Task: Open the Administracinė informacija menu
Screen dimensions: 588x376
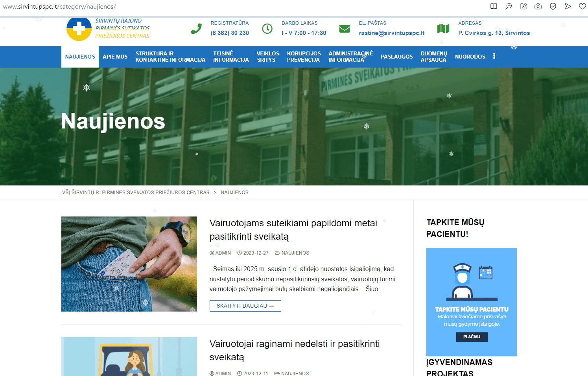Action: (x=350, y=57)
